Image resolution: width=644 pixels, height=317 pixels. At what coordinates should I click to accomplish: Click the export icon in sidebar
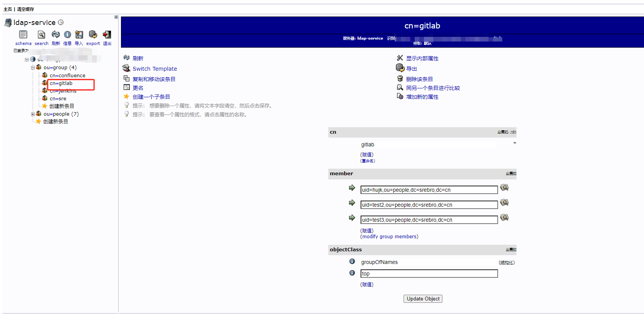pyautogui.click(x=93, y=35)
